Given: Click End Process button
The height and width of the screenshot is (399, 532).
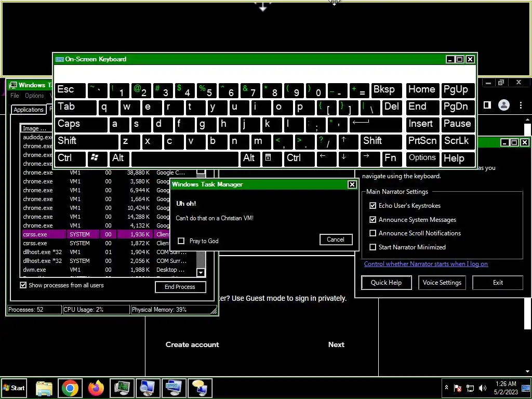Looking at the screenshot, I should pyautogui.click(x=180, y=287).
